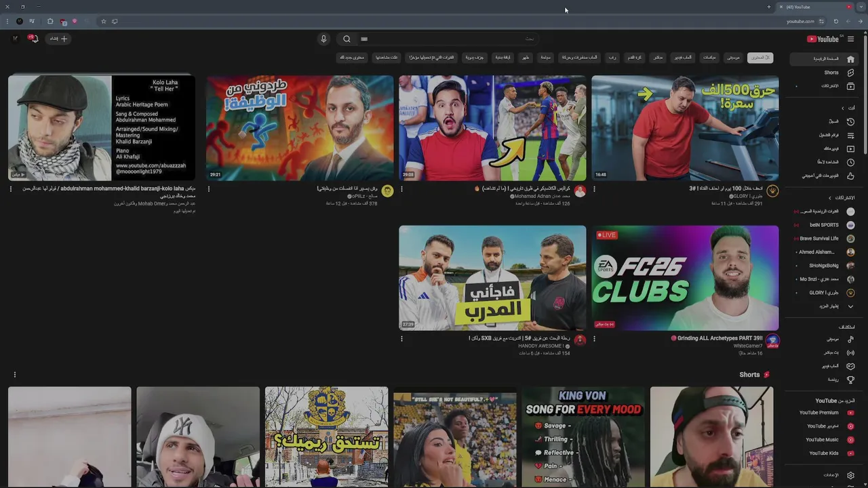This screenshot has height=488, width=868.
Task: Click the browser address bar youtube.com
Action: click(800, 21)
